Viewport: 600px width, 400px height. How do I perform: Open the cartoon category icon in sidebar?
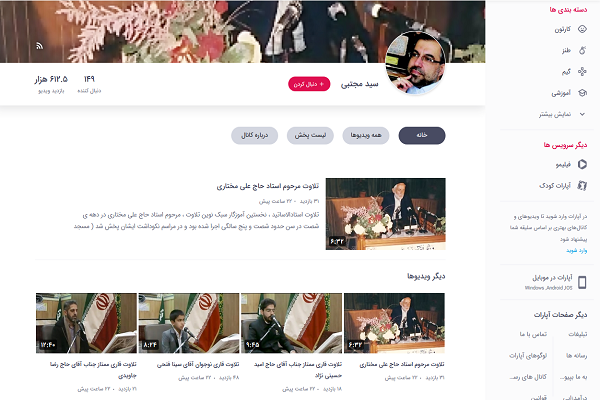pos(582,29)
